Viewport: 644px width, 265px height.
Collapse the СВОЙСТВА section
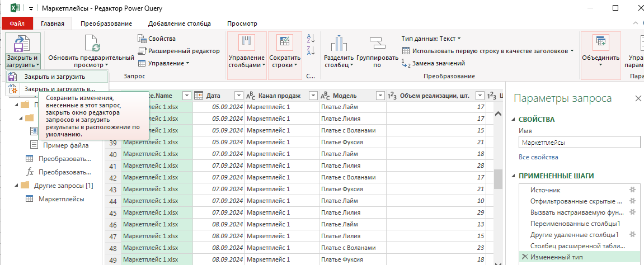click(513, 120)
